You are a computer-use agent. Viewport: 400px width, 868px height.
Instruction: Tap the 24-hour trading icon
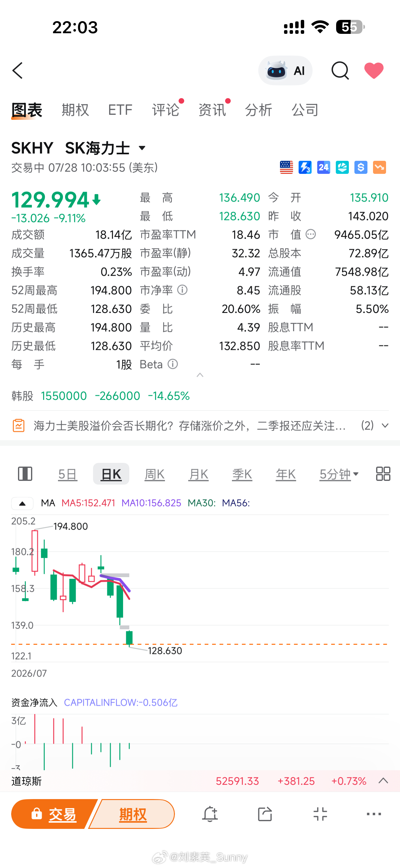[324, 167]
